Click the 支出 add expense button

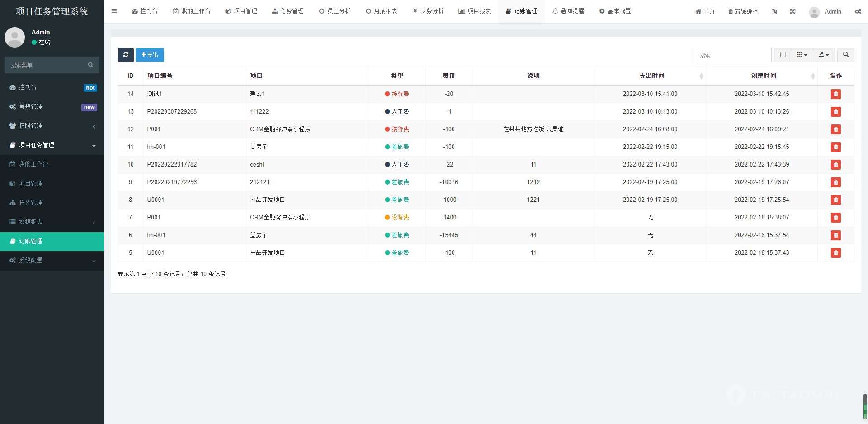pyautogui.click(x=150, y=55)
